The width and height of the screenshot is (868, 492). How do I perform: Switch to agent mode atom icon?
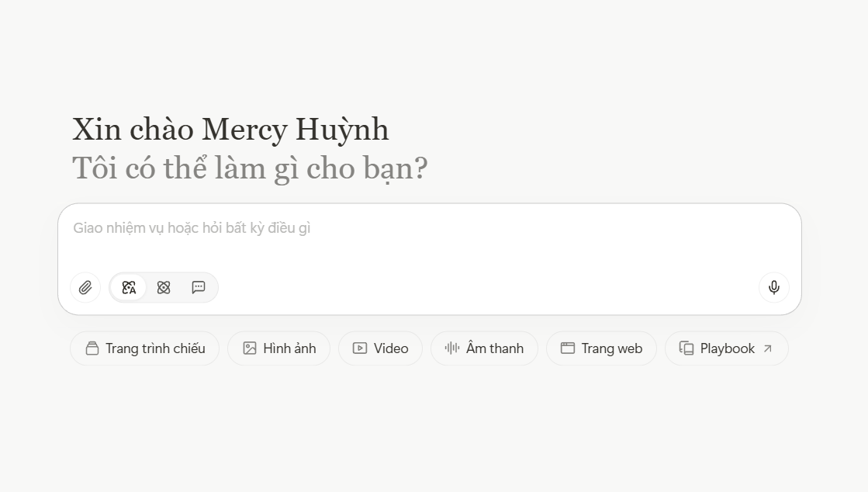click(x=164, y=288)
